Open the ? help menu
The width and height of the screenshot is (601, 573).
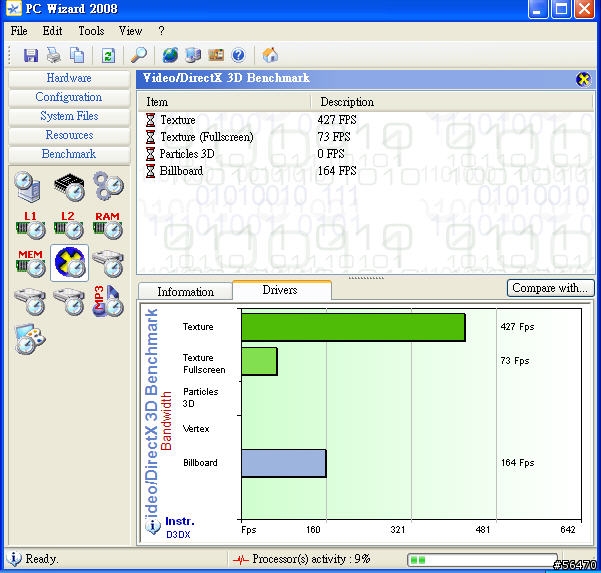[x=161, y=31]
